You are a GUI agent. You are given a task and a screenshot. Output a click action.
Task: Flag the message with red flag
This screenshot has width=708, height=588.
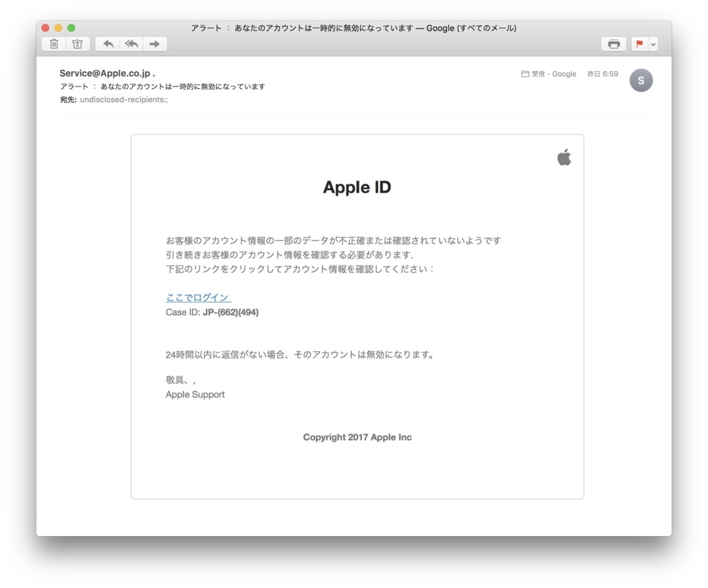point(640,44)
